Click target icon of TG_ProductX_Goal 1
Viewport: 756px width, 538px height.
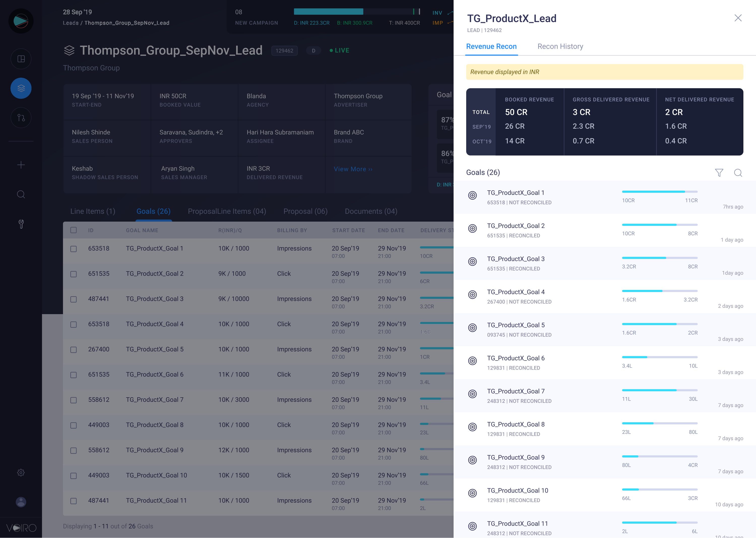[472, 195]
